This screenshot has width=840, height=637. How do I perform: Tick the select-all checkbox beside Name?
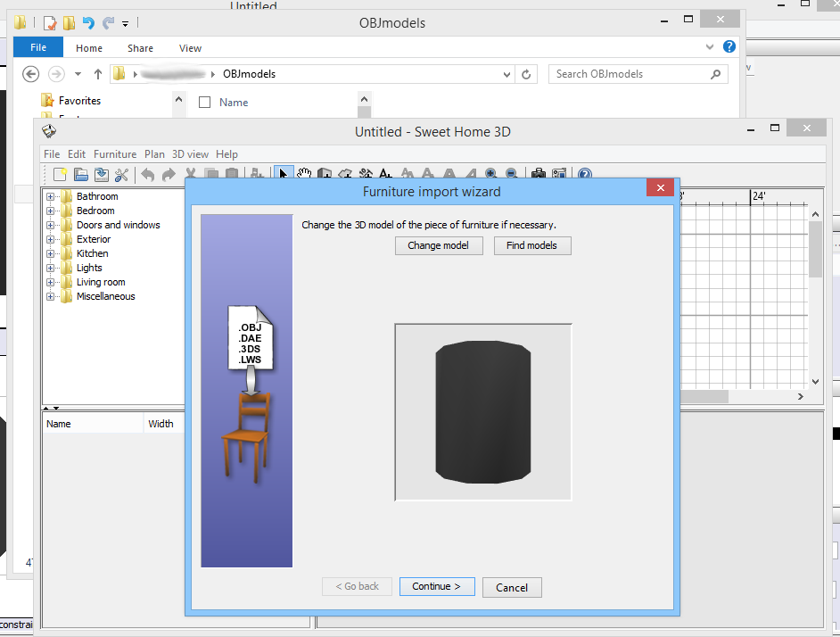point(204,103)
